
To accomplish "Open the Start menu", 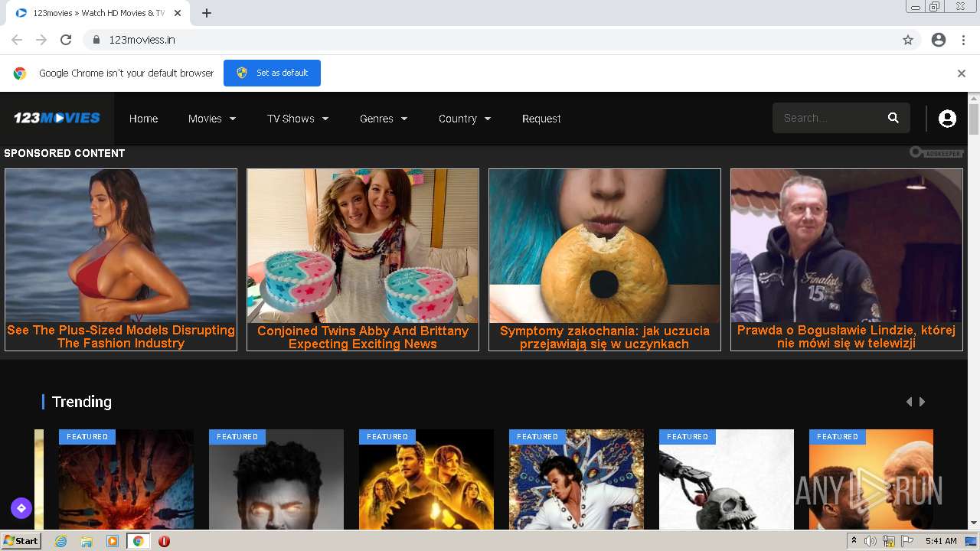I will pos(21,541).
